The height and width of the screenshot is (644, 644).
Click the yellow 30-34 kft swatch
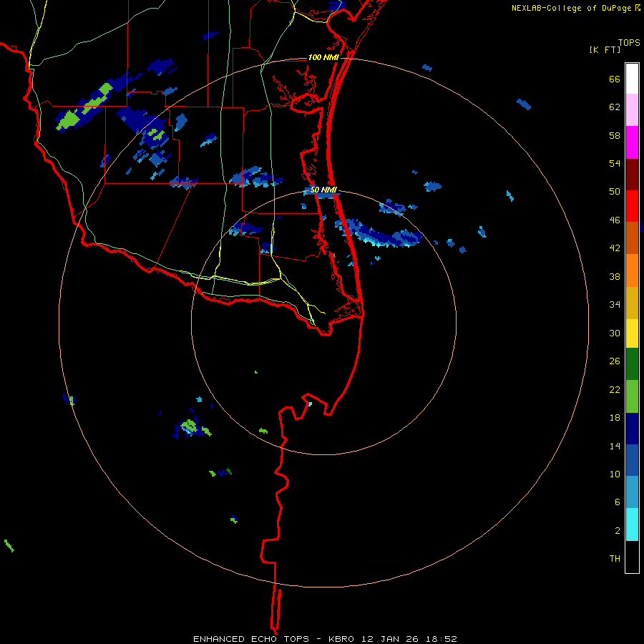[x=632, y=333]
